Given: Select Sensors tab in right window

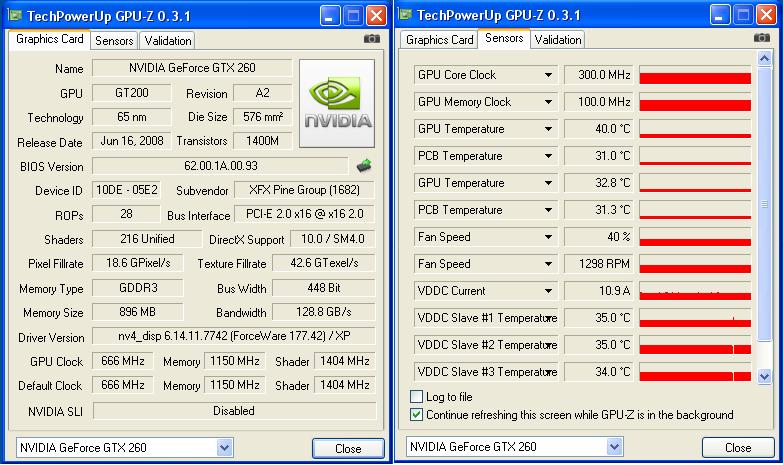Looking at the screenshot, I should [504, 38].
